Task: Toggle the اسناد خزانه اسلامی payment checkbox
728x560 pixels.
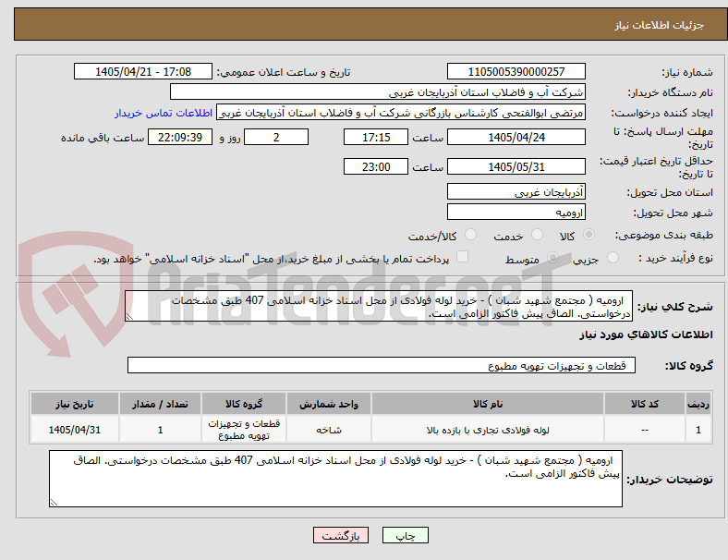Action: (463, 257)
